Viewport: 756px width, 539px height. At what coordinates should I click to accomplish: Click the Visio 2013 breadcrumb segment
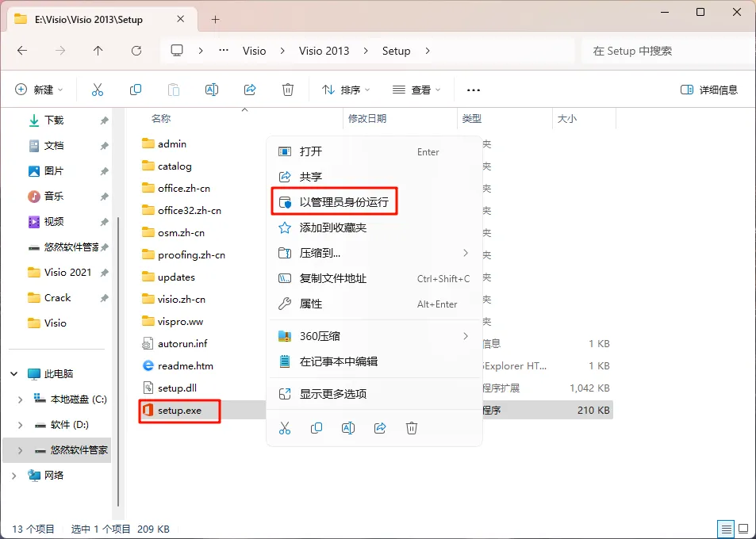coord(324,51)
